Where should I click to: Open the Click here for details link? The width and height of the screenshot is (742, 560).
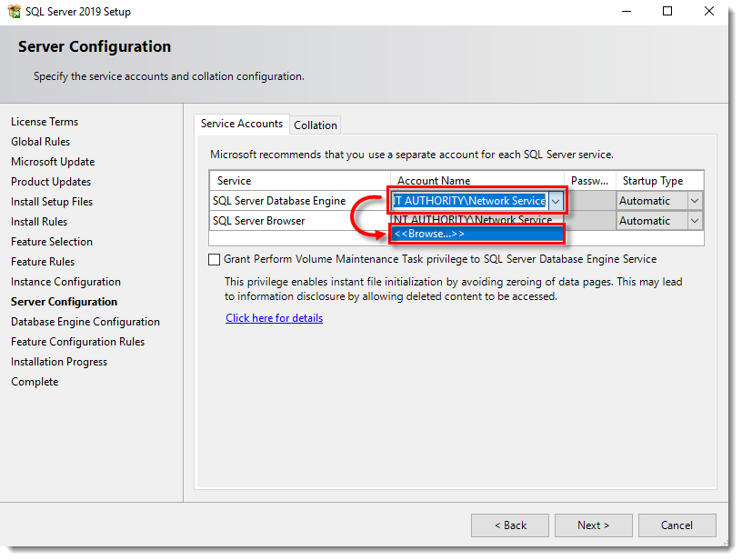[274, 318]
